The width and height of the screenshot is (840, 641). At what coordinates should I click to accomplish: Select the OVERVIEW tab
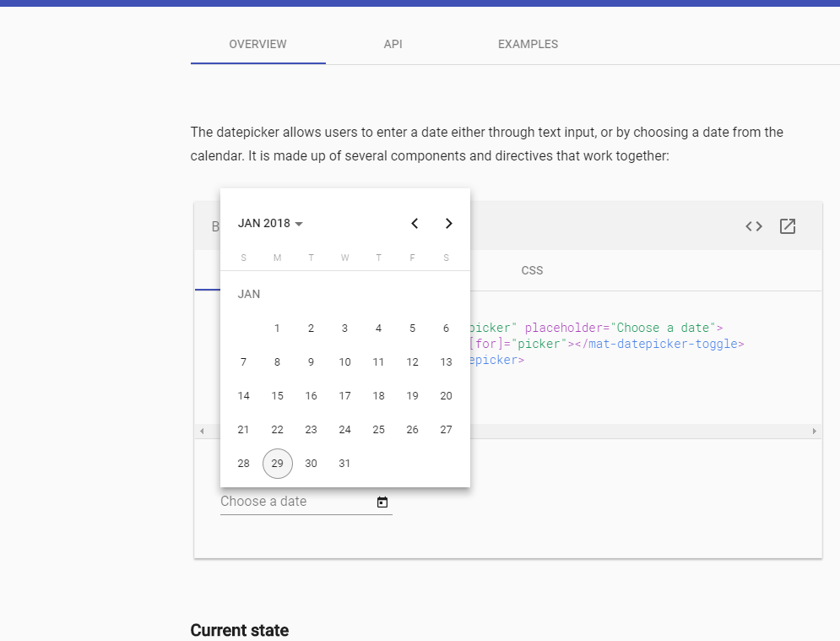click(257, 44)
